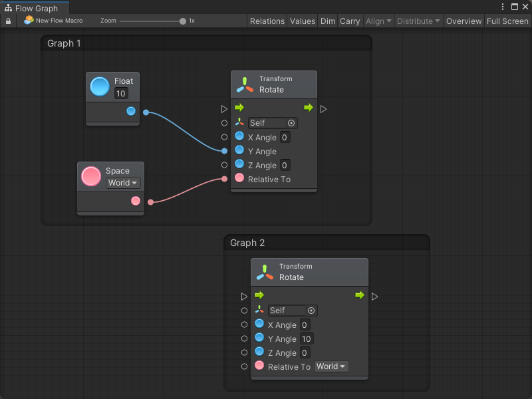
Task: Click Transform Rotate icon in Graph 1
Action: point(245,84)
